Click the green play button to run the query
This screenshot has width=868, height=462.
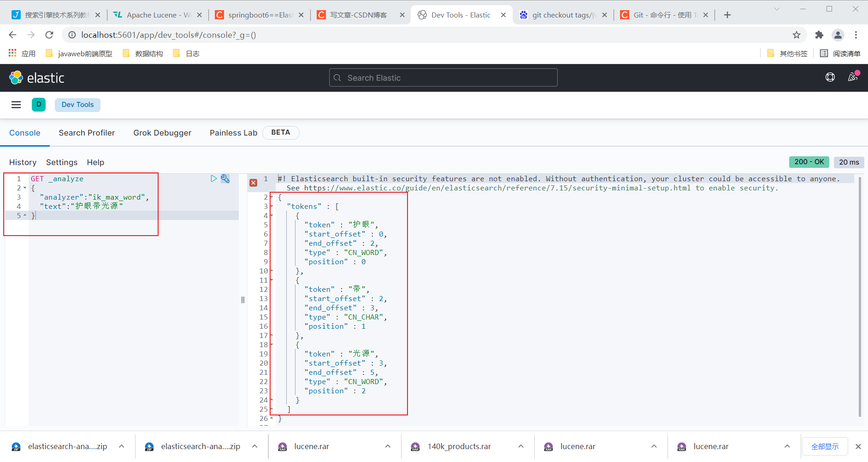213,178
